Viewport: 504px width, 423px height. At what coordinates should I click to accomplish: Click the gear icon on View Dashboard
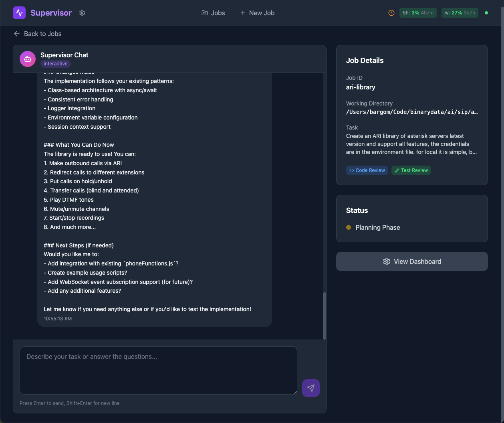pyautogui.click(x=387, y=261)
